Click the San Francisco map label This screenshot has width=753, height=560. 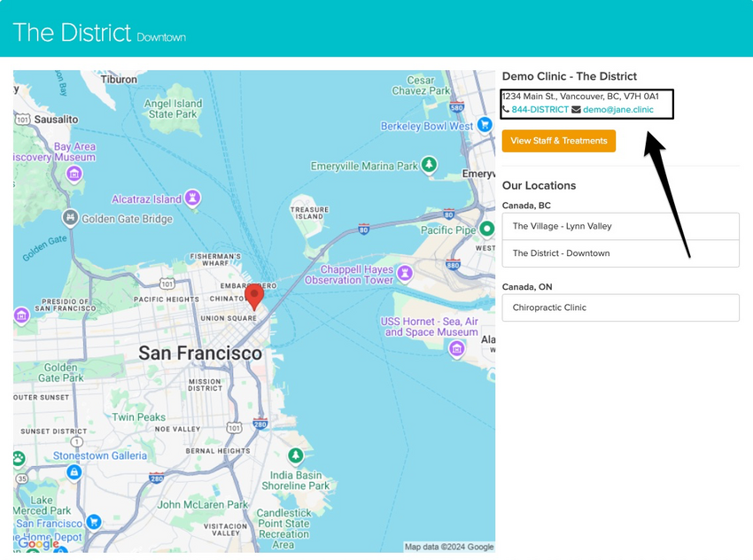tap(200, 354)
